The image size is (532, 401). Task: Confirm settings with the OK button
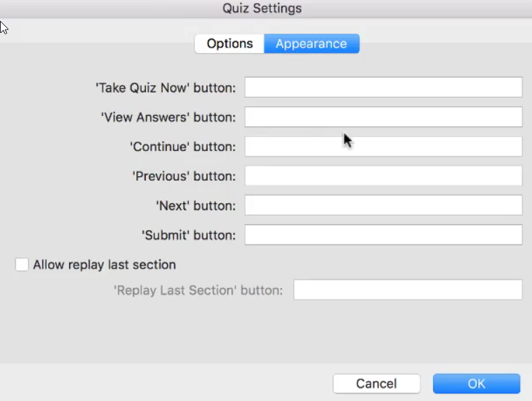(x=476, y=384)
